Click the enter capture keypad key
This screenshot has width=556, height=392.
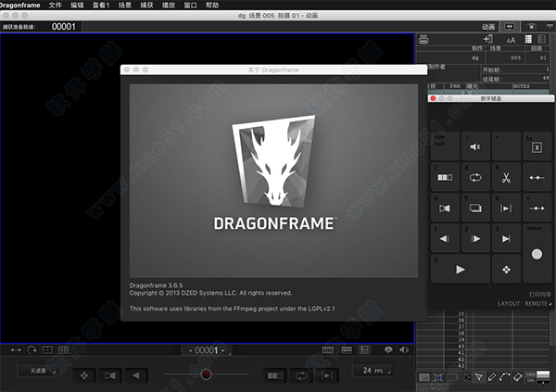[537, 253]
